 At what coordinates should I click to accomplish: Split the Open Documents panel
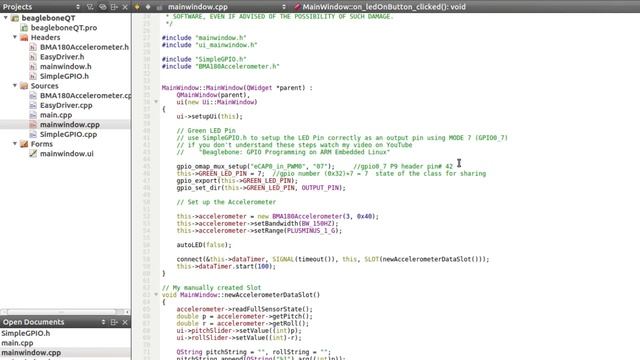point(114,322)
